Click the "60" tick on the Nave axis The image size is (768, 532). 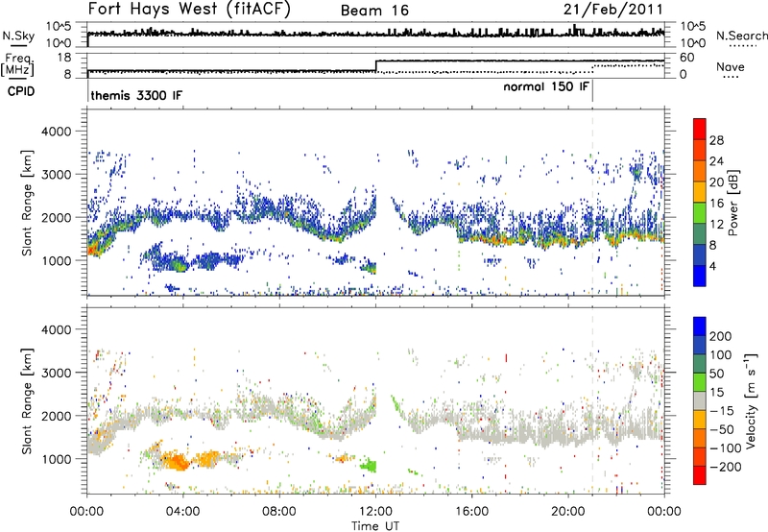point(686,58)
